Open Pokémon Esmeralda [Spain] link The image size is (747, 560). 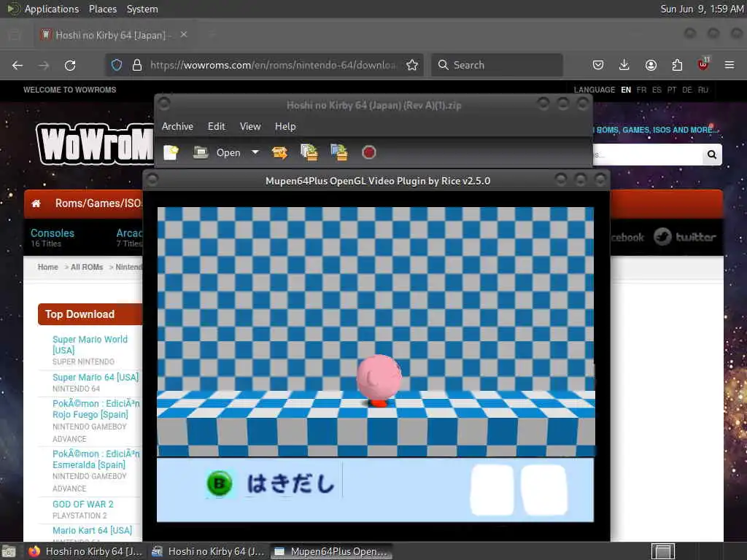pos(96,459)
